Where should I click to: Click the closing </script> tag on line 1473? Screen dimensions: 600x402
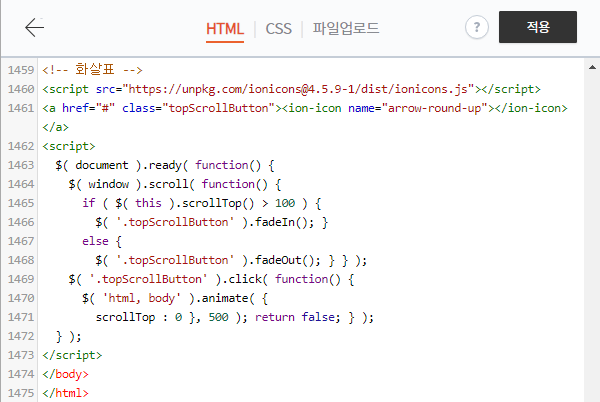pyautogui.click(x=72, y=355)
